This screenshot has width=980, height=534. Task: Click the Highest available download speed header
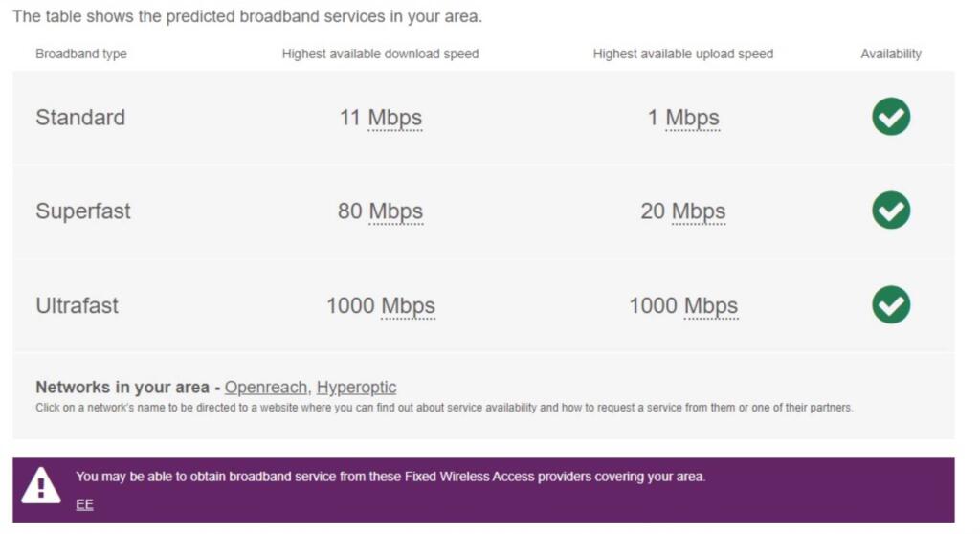pos(380,54)
